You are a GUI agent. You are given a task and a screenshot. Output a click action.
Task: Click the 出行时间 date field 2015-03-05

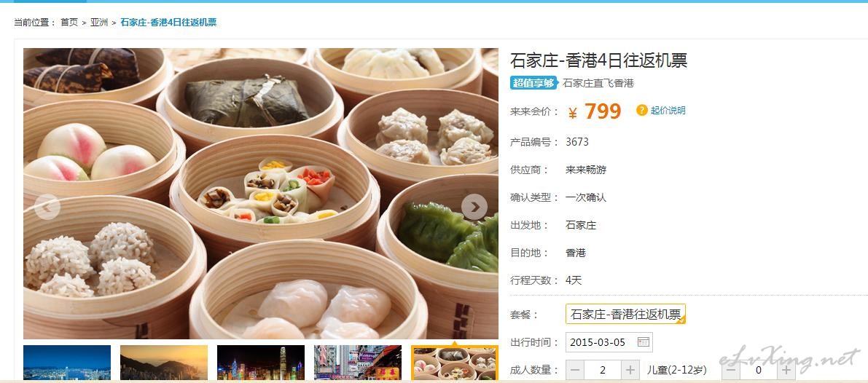tap(609, 342)
